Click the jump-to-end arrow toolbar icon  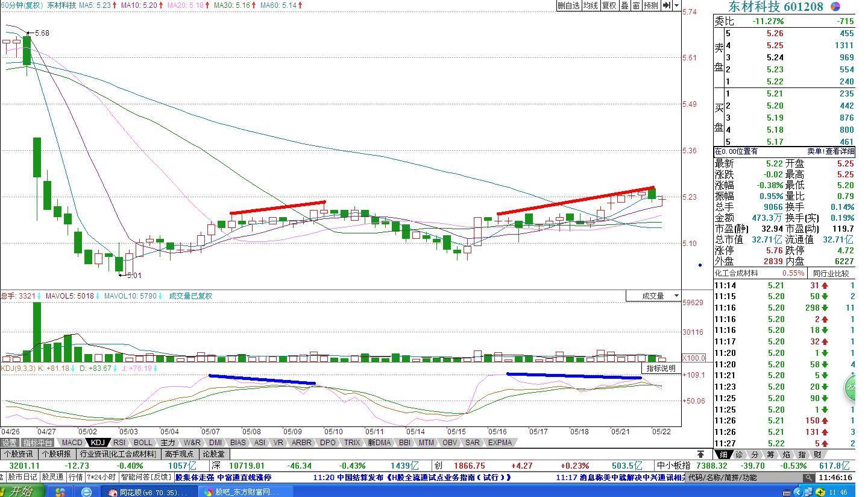click(x=666, y=5)
